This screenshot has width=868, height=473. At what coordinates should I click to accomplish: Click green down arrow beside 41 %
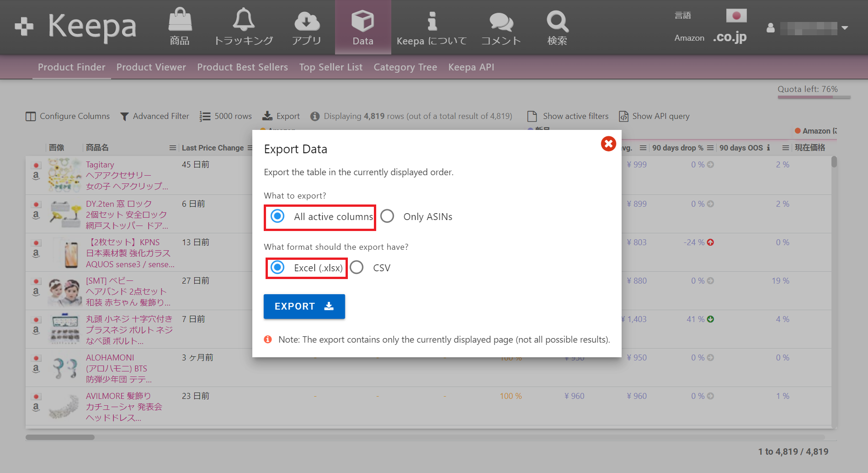710,319
